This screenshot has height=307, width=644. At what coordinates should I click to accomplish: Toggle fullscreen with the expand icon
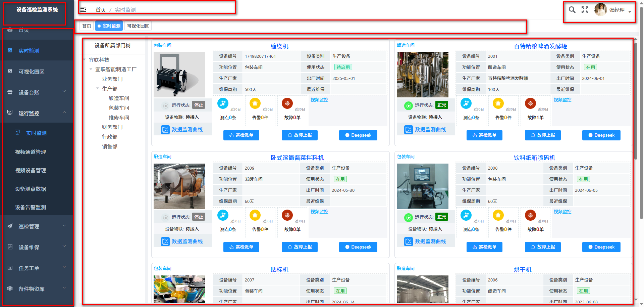click(585, 10)
